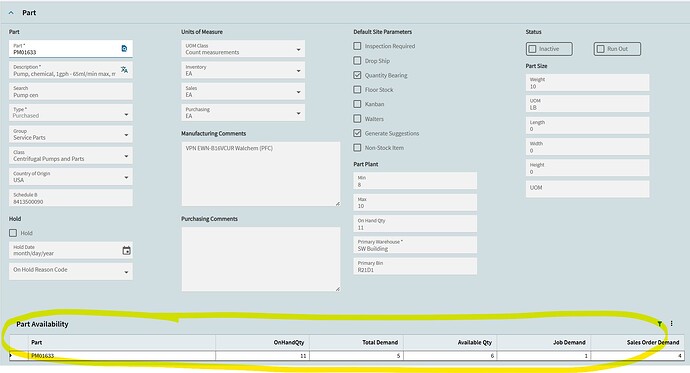This screenshot has height=373, width=690.
Task: Open the UOM Class dropdown
Action: (298, 50)
